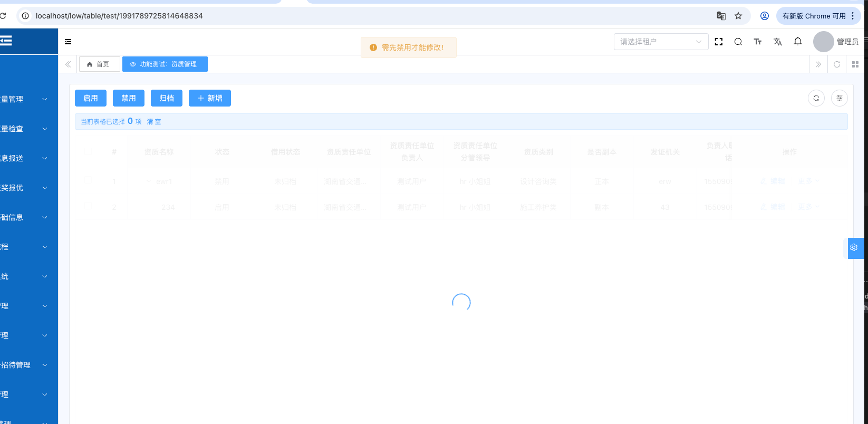Open the header search magnifier icon
The image size is (868, 424).
pos(738,42)
